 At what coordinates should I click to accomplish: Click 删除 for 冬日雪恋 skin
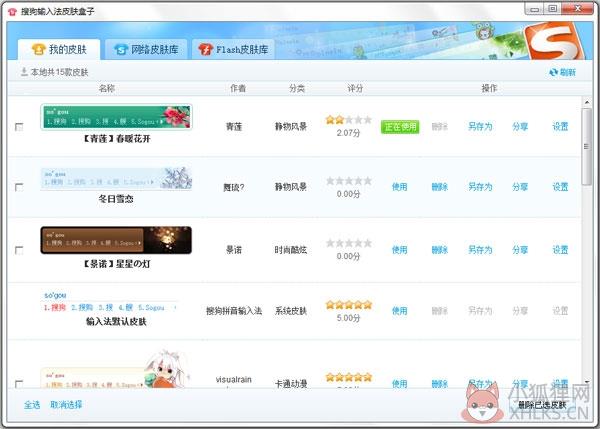tap(440, 187)
